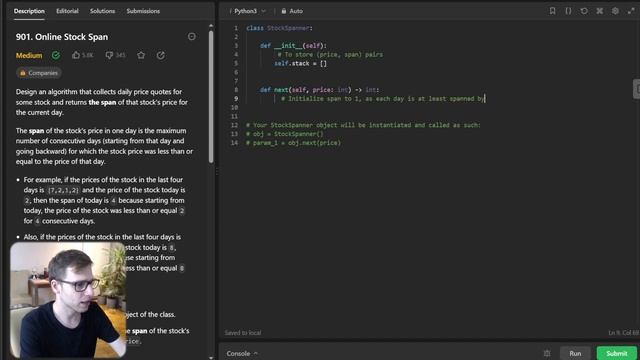Open the Solutions tab
Image resolution: width=640 pixels, height=360 pixels.
[102, 11]
